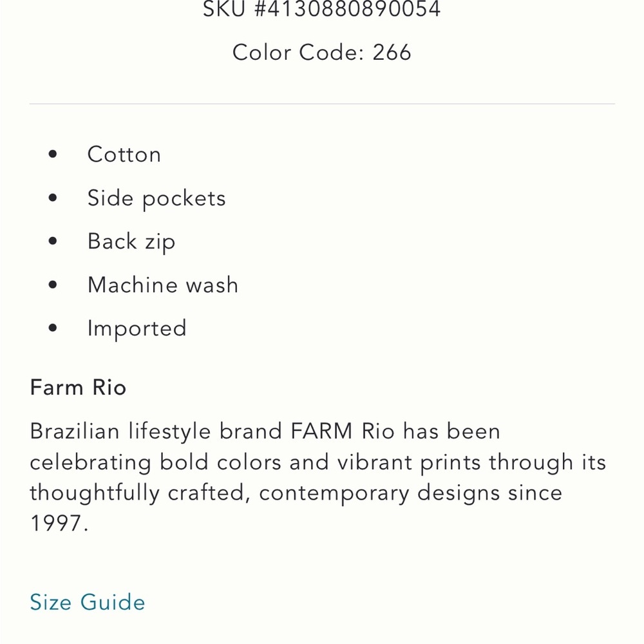
Task: Click the bullet dot beside Machine wash
Action: pyautogui.click(x=53, y=285)
